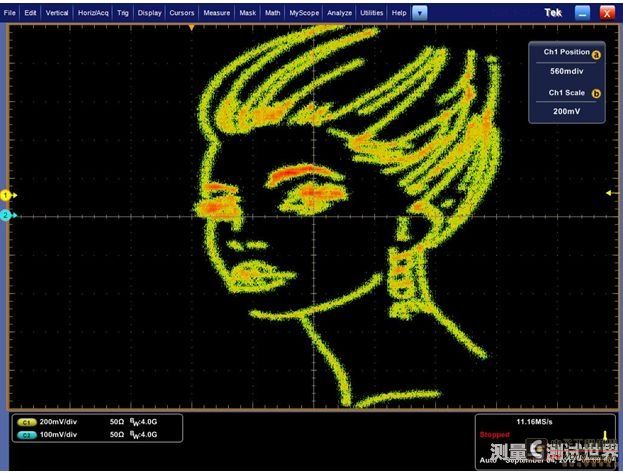
Task: Edit the 560mdiv Ch1 Position value
Action: (x=567, y=71)
